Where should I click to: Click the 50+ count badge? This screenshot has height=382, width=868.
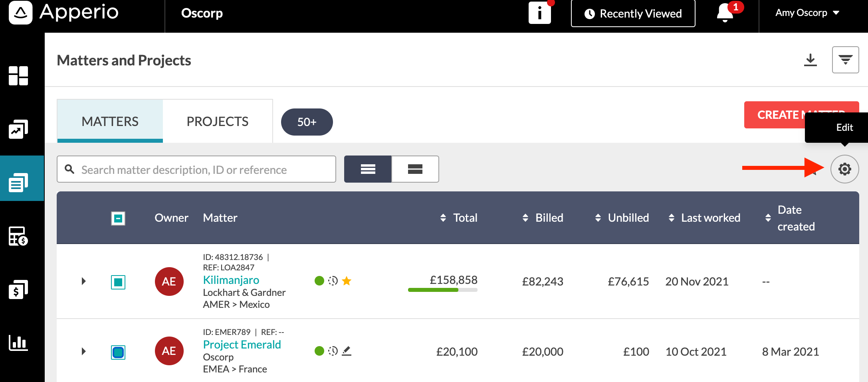click(x=307, y=122)
